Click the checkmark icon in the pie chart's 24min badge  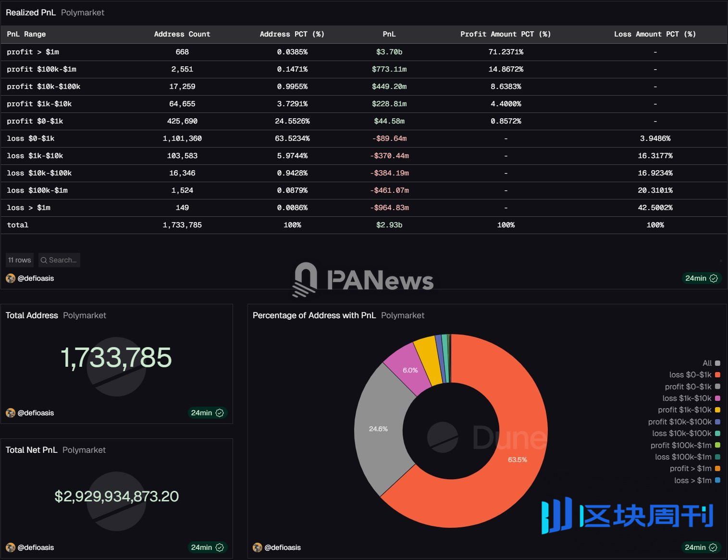(x=714, y=548)
